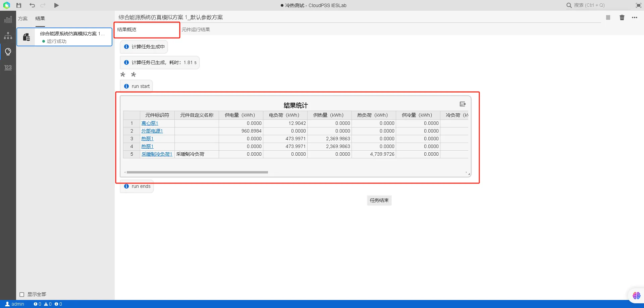Select the 4,739.9726 cell

374,154
